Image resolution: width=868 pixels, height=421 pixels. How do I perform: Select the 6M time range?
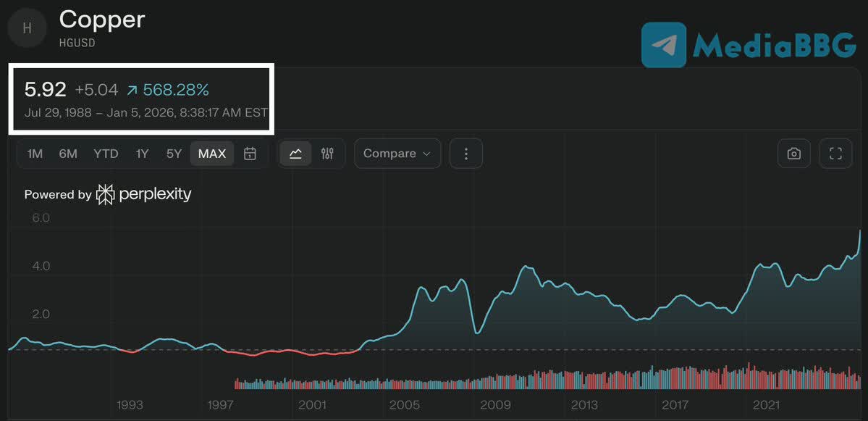coord(68,154)
